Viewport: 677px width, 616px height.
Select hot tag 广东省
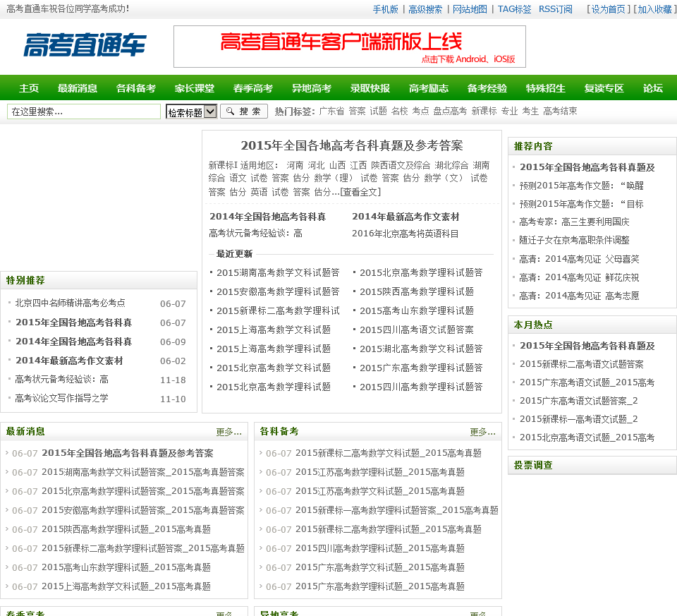pos(331,111)
